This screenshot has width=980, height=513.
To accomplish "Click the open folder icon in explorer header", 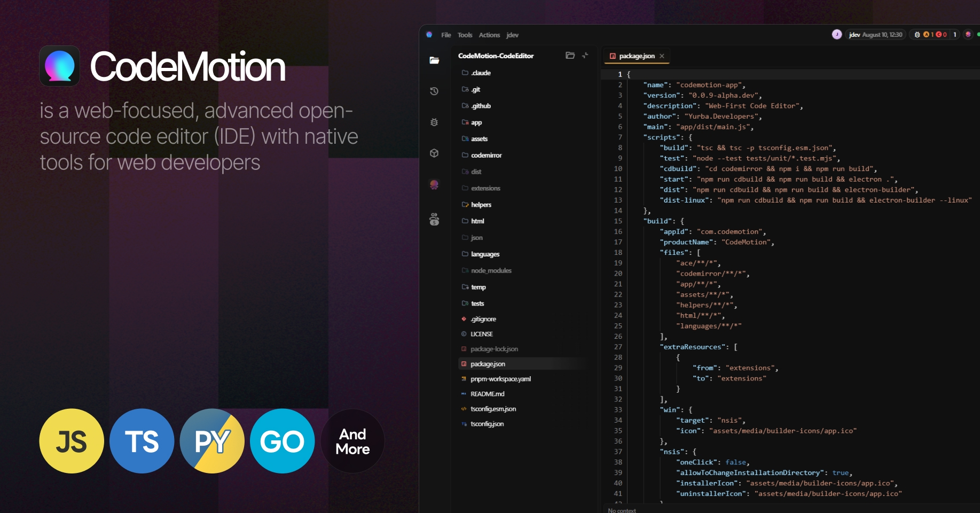I will tap(570, 56).
